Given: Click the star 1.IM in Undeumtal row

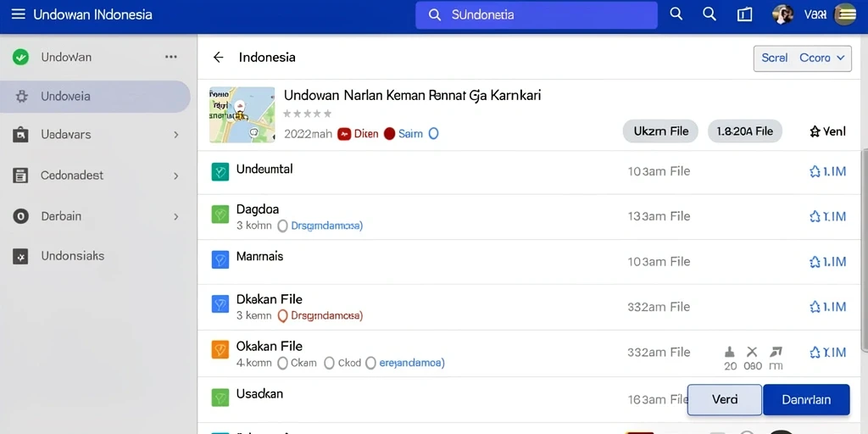Looking at the screenshot, I should [x=827, y=171].
